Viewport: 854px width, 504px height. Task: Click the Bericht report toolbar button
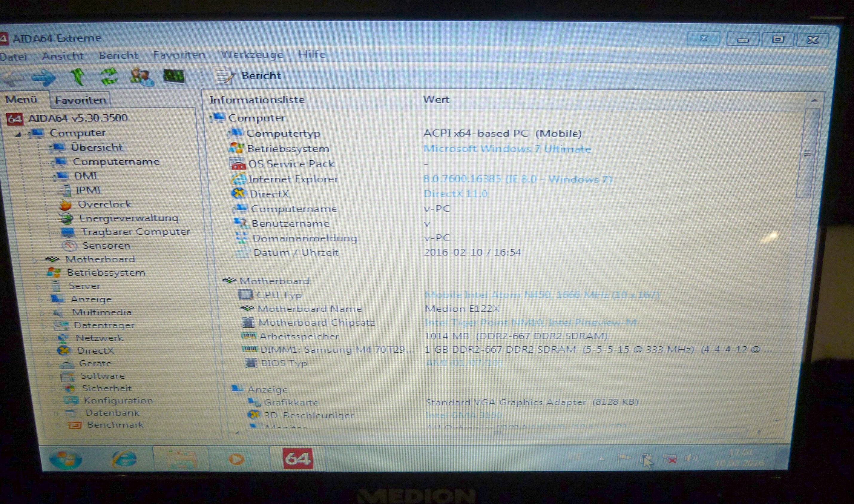click(x=248, y=76)
